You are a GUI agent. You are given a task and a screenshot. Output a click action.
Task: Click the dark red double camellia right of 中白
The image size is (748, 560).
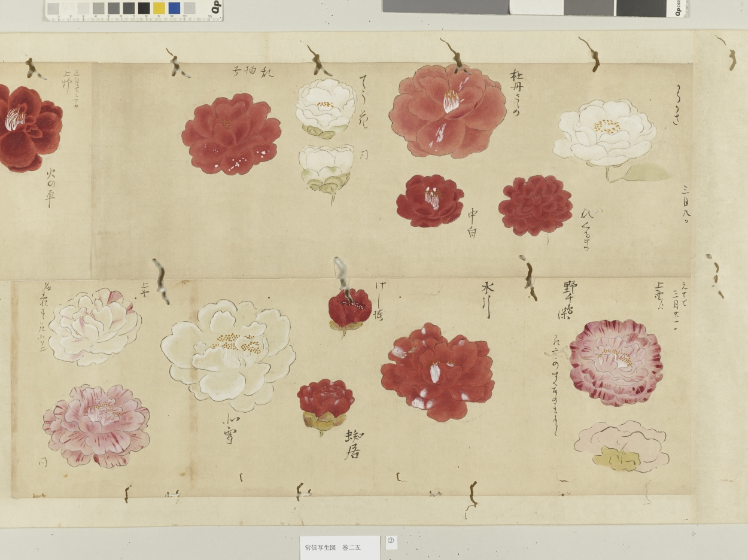click(536, 205)
